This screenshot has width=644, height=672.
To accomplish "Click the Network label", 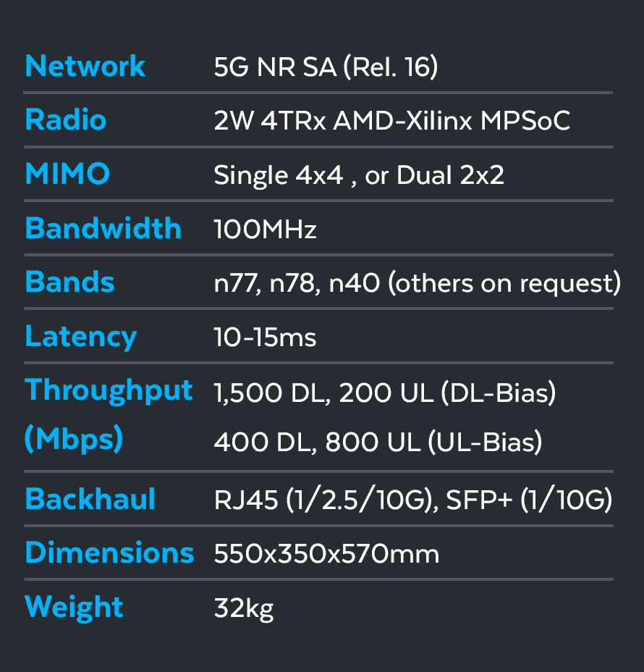I will 85,67.
